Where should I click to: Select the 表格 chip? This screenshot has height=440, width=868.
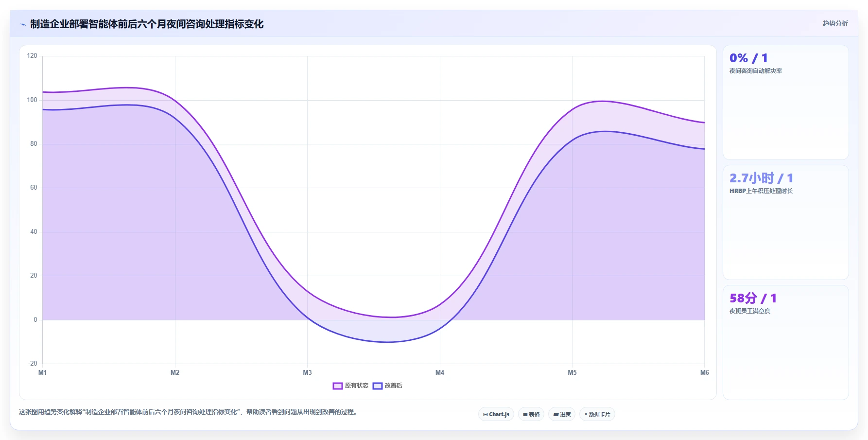pyautogui.click(x=531, y=415)
